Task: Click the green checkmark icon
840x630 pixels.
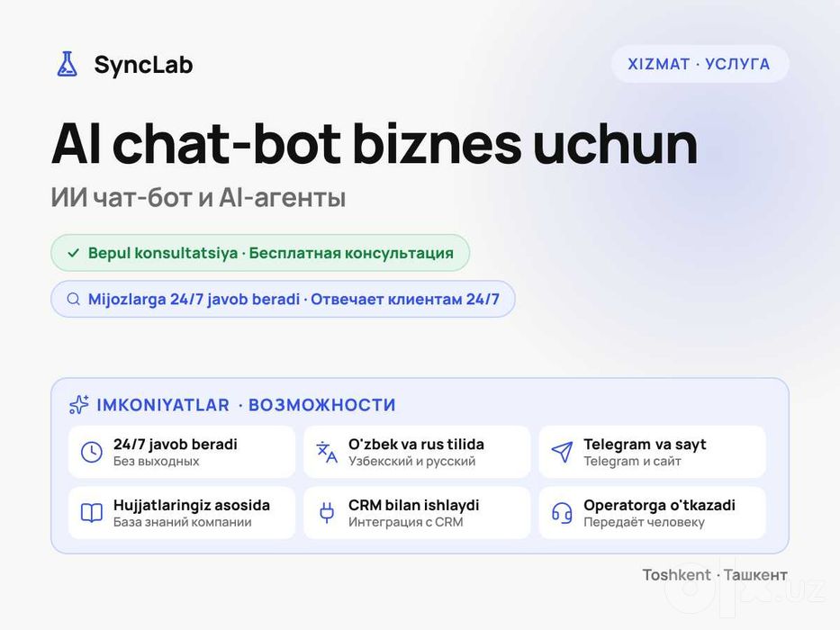Action: pos(74,253)
